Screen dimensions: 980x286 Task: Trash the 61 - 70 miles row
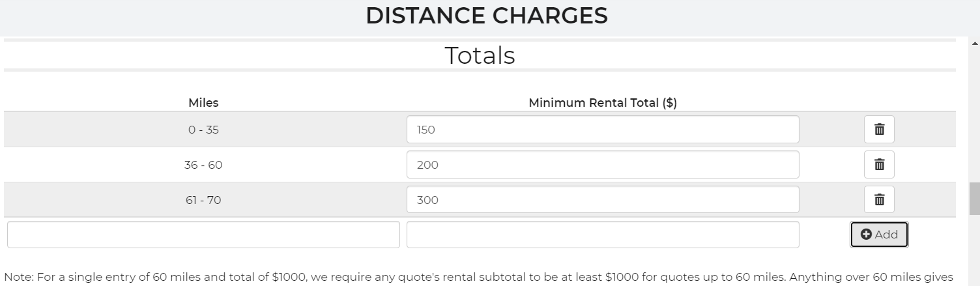(879, 200)
